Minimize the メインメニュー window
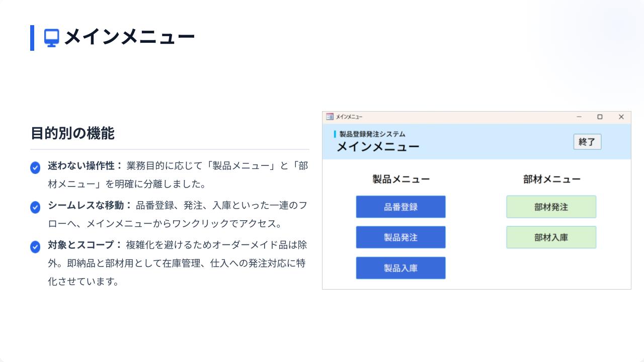644x362 pixels. click(579, 117)
